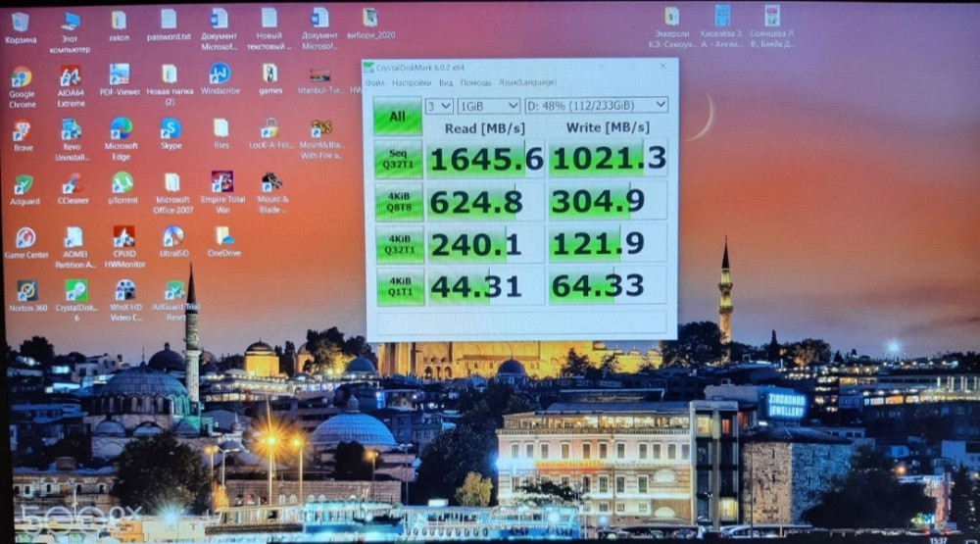Run the 4KiB Q32T1 test
The height and width of the screenshot is (544, 980).
399,244
